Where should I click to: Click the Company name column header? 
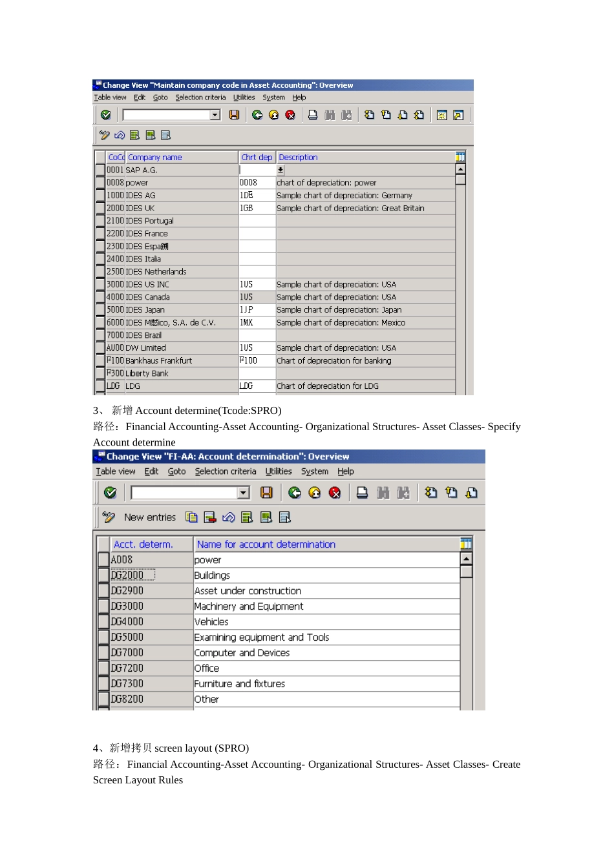(x=182, y=157)
